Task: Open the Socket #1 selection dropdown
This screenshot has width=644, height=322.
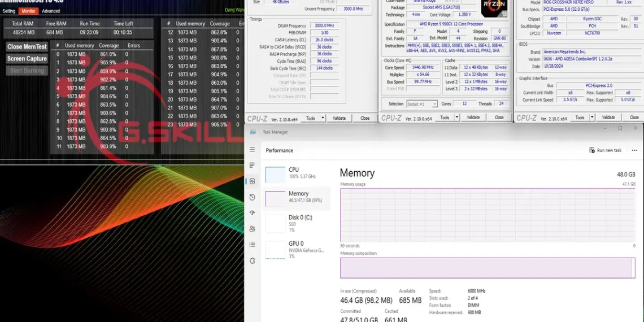Action: [x=422, y=104]
